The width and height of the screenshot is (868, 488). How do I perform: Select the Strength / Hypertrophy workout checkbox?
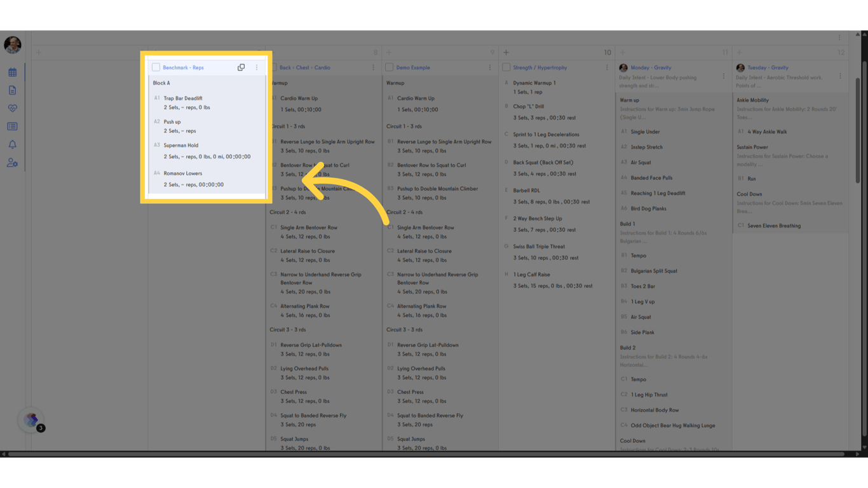point(506,67)
